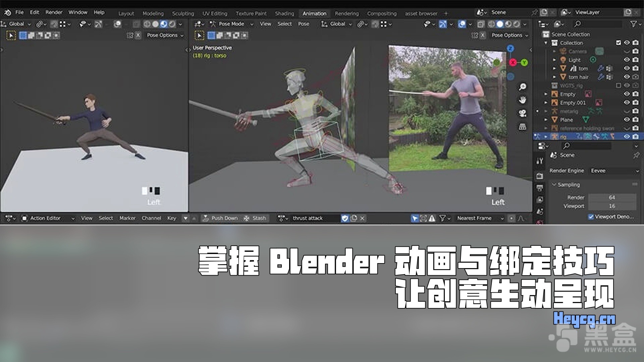Click only-selected arrow icon in Action Editor
The image size is (644, 362).
point(415,219)
